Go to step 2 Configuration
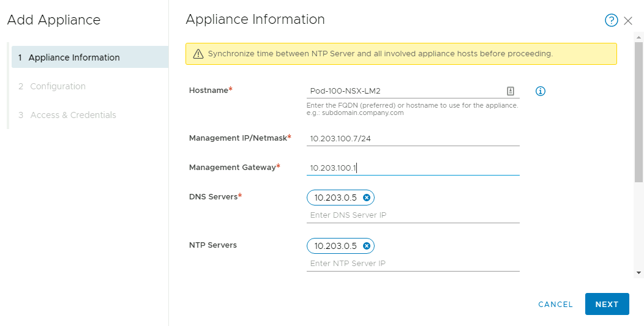 (58, 86)
